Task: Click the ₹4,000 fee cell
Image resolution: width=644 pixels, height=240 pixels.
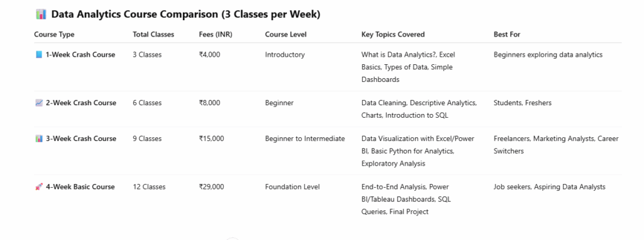Action: click(209, 54)
